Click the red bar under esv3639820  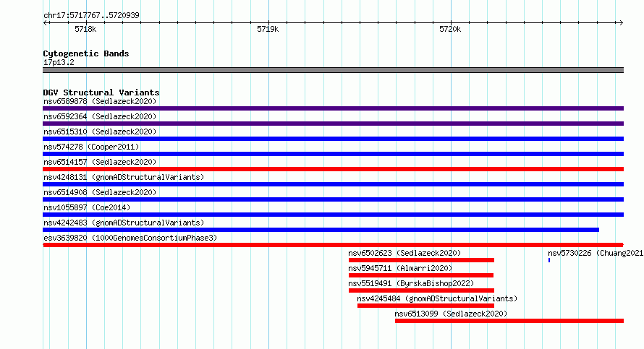333,245
